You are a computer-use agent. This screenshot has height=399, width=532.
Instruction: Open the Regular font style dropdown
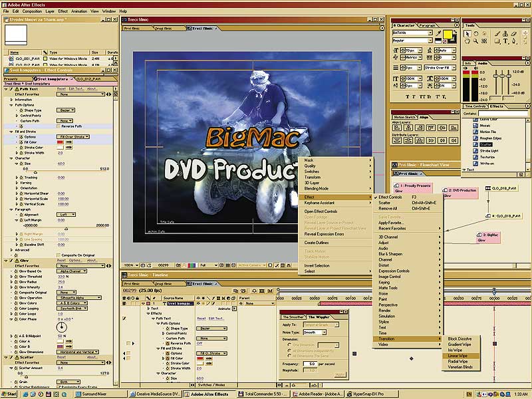pyautogui.click(x=412, y=41)
